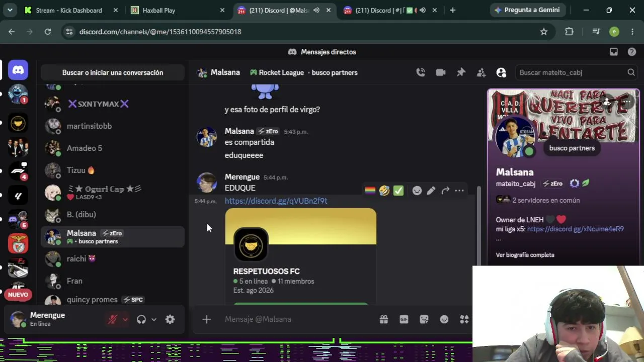Add friends to this DM conversation
Screen dimensions: 644x362
tap(481, 72)
